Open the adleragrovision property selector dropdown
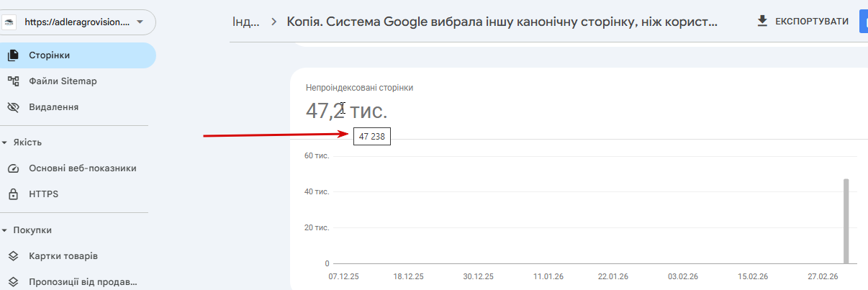This screenshot has width=868, height=290. pos(139,22)
